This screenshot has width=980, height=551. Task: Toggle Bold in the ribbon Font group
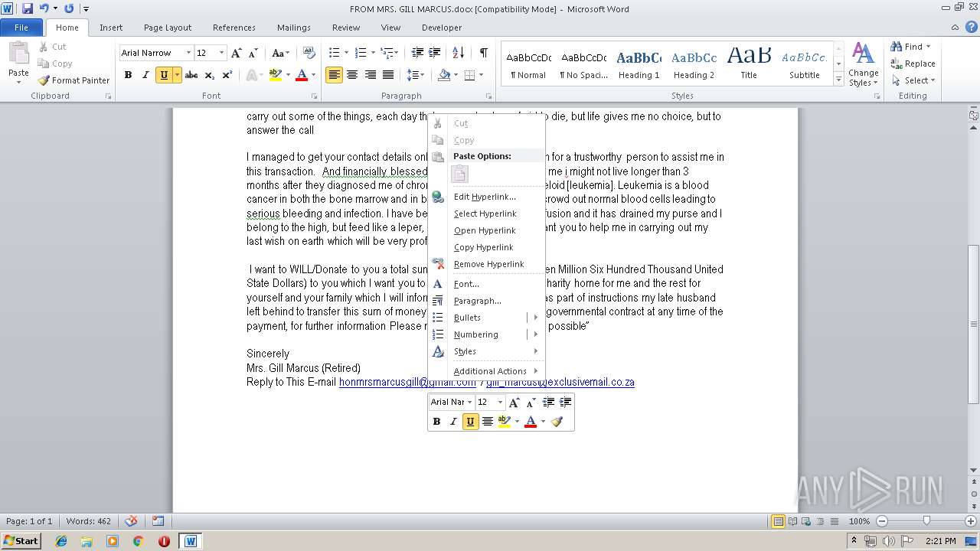click(x=128, y=75)
